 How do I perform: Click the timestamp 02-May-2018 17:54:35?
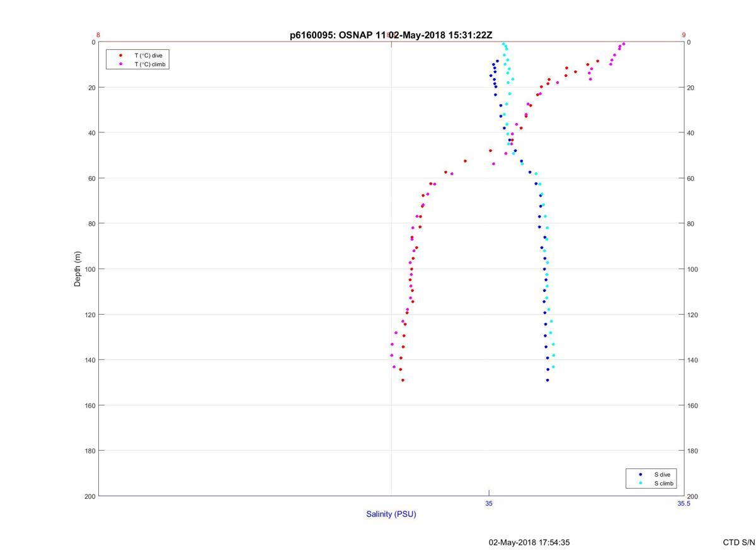tap(529, 542)
